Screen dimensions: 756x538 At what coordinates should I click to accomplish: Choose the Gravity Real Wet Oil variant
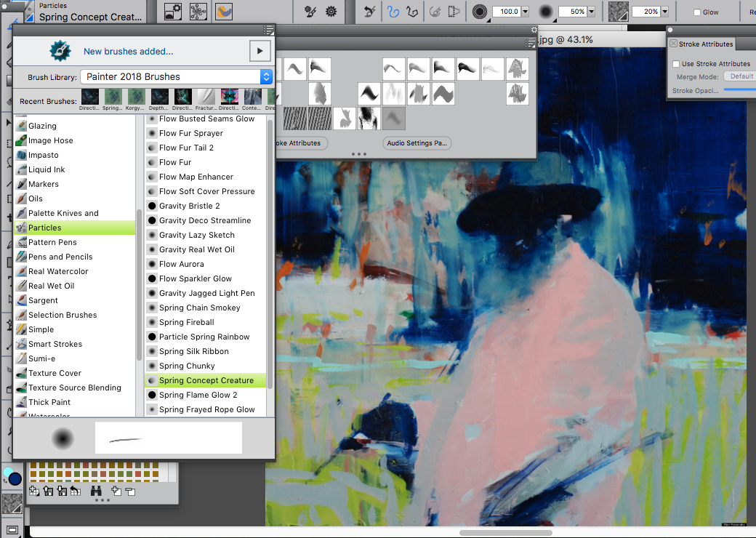pyautogui.click(x=196, y=249)
